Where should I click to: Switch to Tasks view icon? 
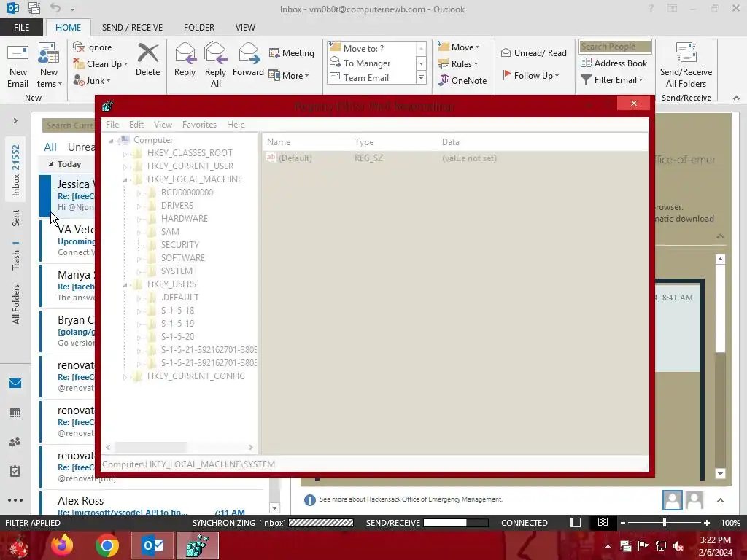pyautogui.click(x=15, y=471)
